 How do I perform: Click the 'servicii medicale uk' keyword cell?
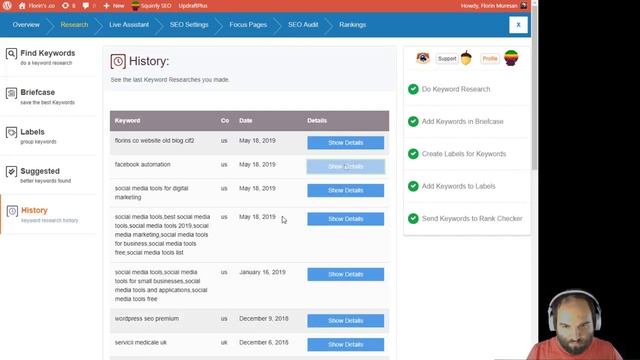pyautogui.click(x=141, y=342)
